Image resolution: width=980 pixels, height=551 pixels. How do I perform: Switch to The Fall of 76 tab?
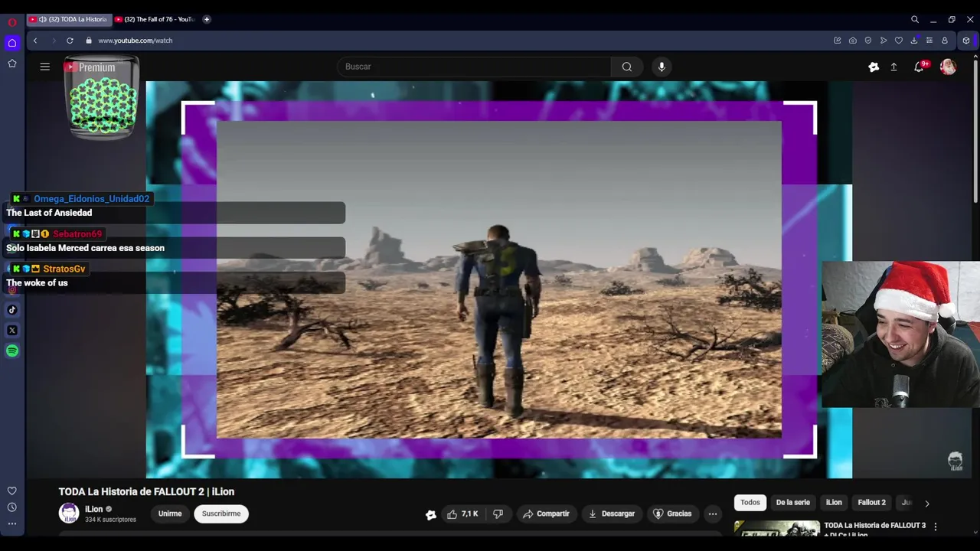[156, 19]
